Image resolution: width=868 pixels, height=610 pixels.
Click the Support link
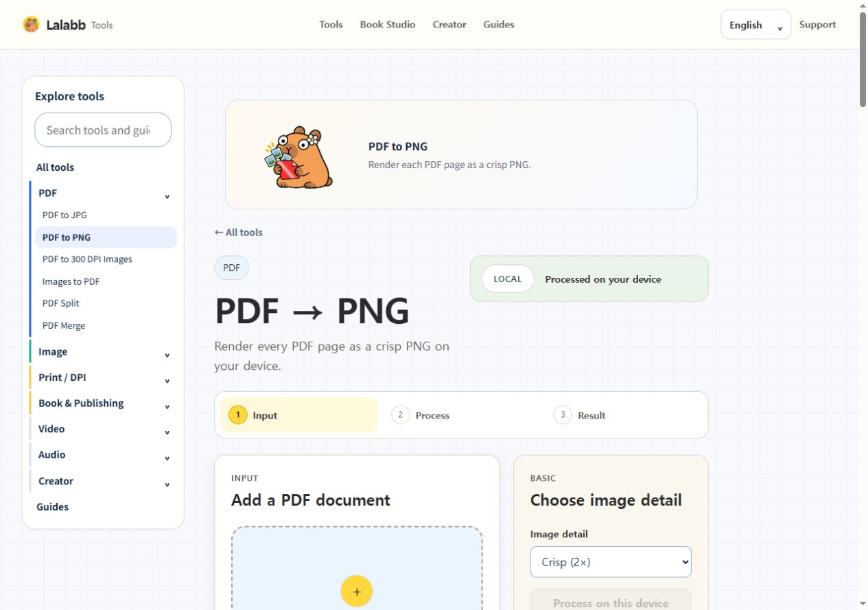817,25
